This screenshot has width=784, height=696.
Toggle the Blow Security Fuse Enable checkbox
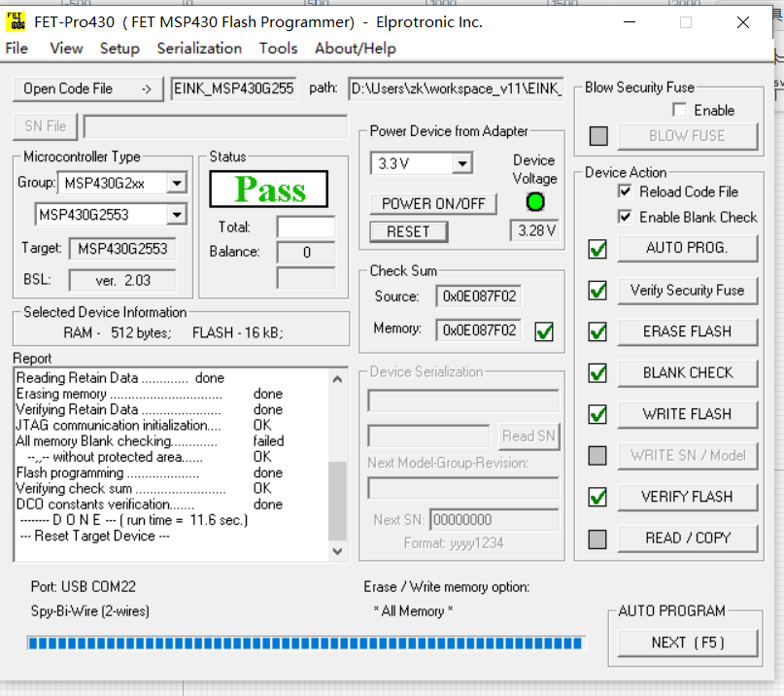coord(679,110)
